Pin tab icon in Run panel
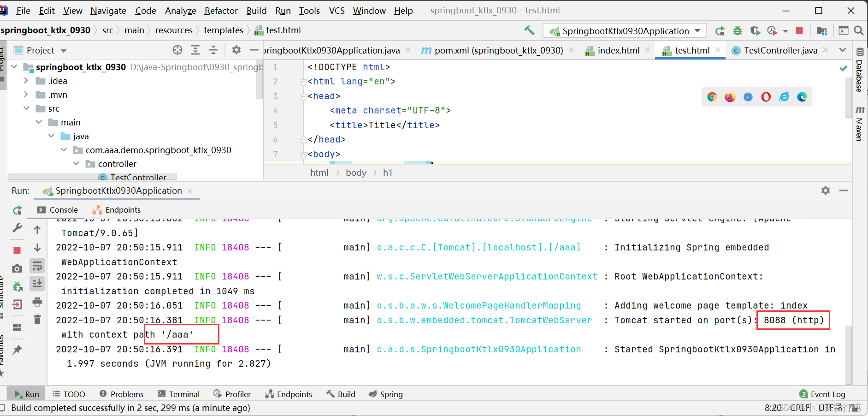The width and height of the screenshot is (868, 416). [17, 350]
